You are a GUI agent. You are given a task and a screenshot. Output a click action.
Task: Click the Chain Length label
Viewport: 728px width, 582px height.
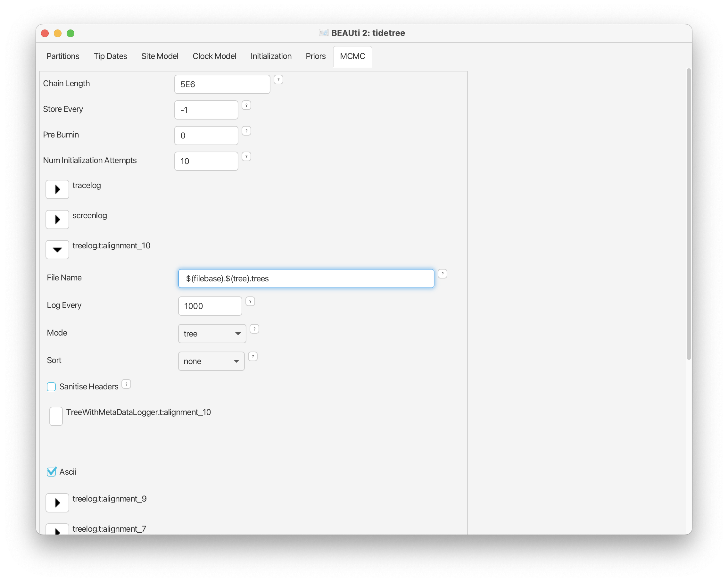67,83
